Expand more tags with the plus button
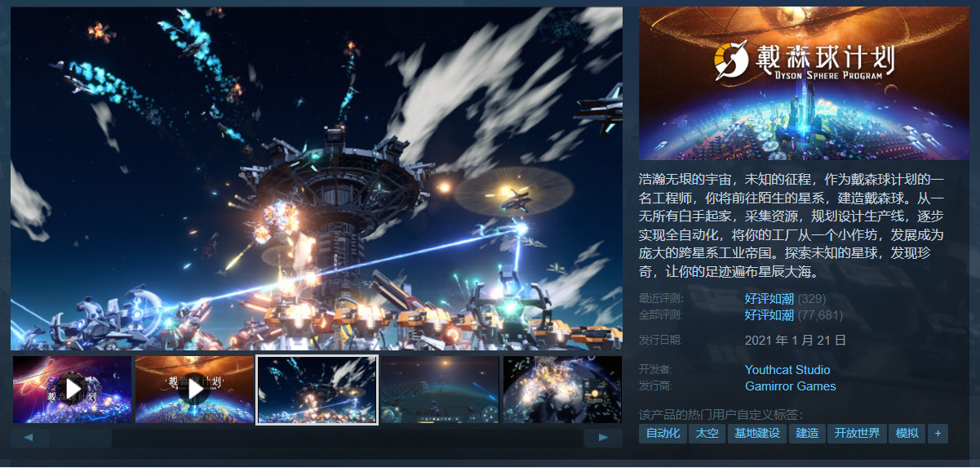 pyautogui.click(x=938, y=433)
